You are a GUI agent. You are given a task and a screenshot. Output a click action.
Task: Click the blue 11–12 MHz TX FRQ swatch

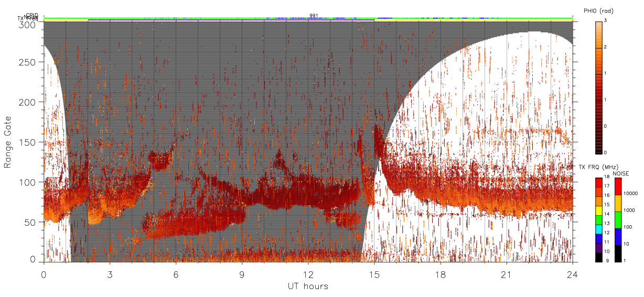click(x=599, y=239)
